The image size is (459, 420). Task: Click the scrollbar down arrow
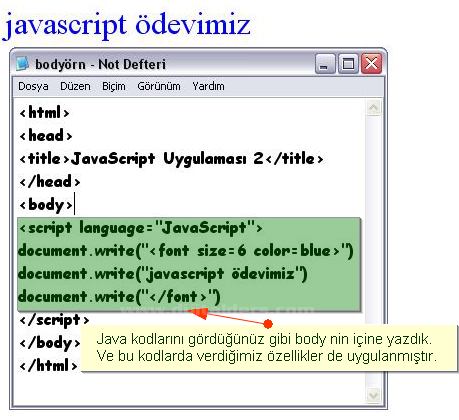point(373,395)
